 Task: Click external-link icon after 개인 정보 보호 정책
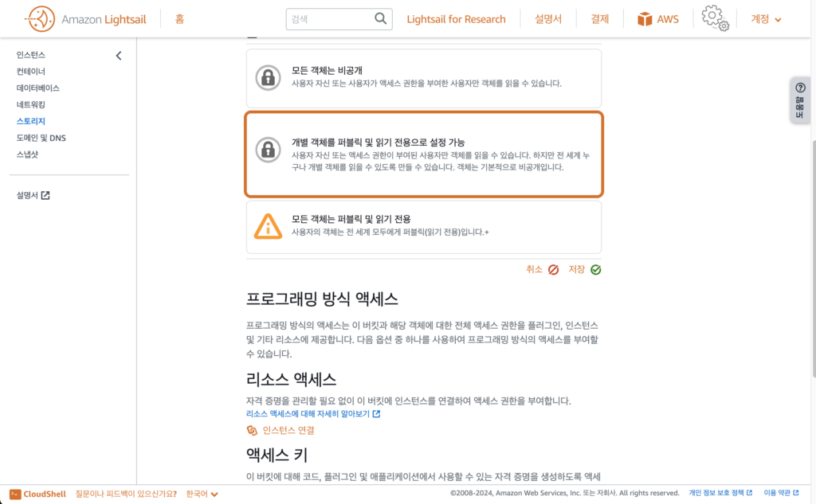(749, 493)
